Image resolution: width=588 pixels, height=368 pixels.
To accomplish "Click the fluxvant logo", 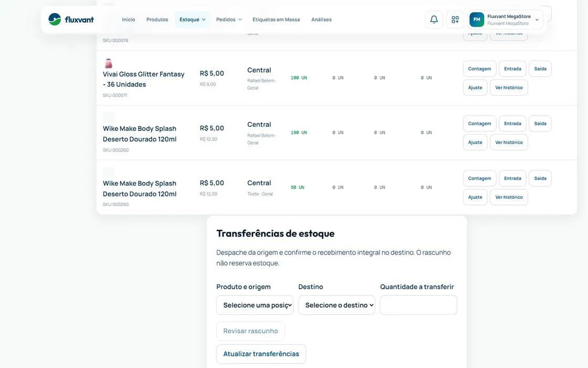I will pyautogui.click(x=71, y=19).
